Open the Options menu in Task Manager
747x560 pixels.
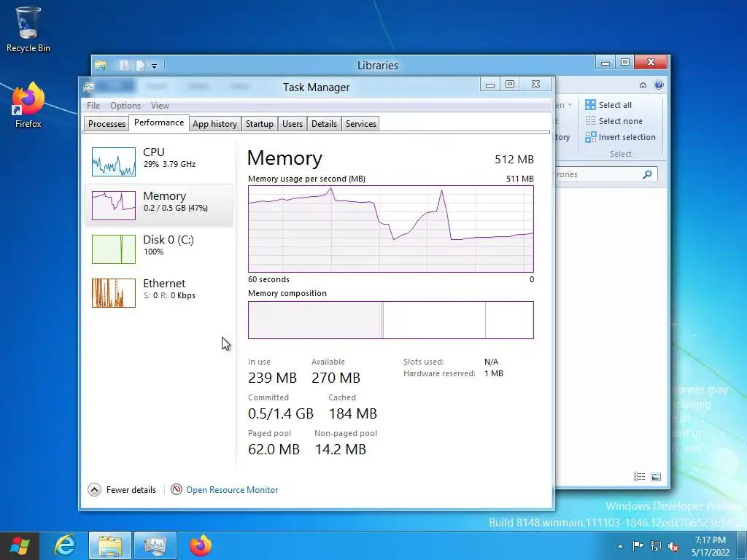(125, 106)
